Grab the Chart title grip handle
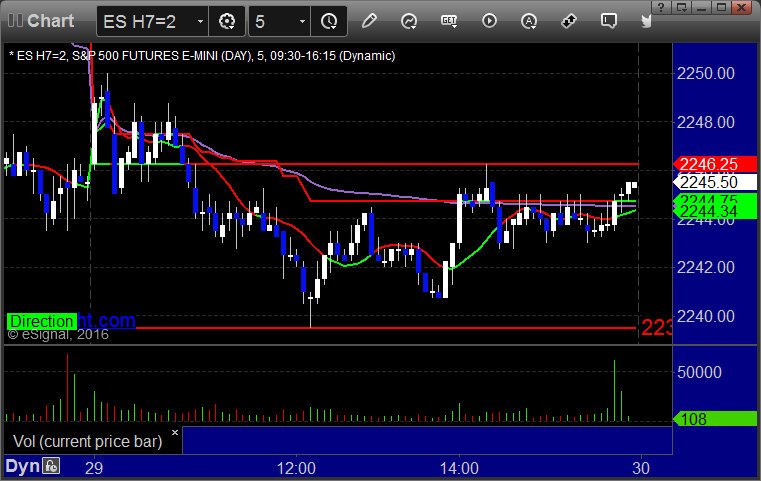The image size is (761, 481). [x=15, y=21]
